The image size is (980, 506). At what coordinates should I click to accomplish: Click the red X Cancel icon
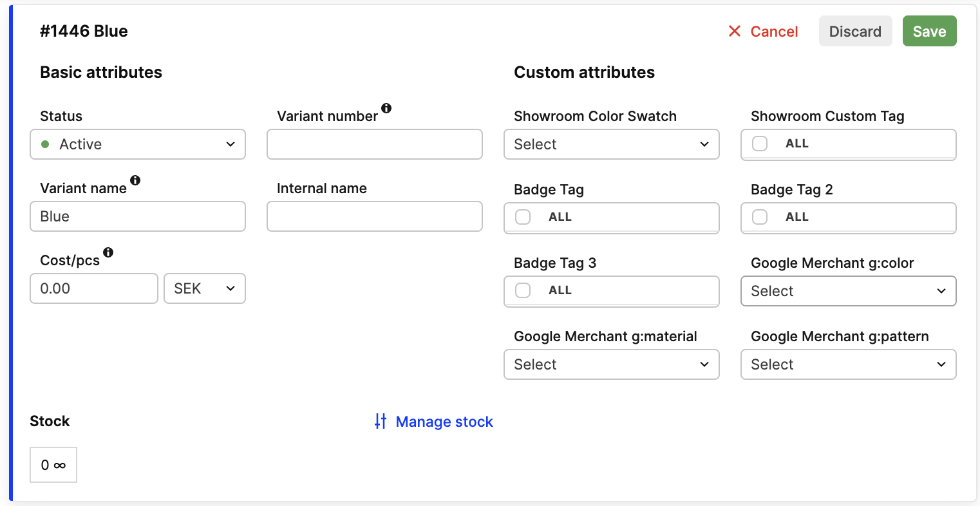coord(735,31)
